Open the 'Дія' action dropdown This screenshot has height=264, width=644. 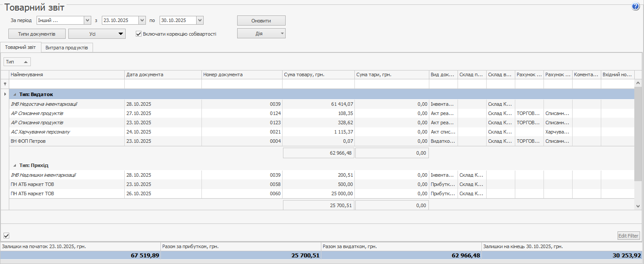[x=281, y=33]
